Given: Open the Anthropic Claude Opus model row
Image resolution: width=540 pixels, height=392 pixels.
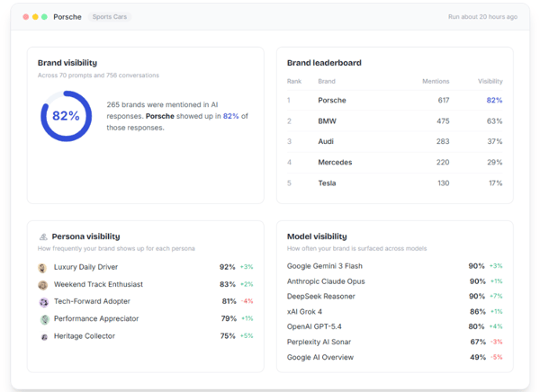Looking at the screenshot, I should 394,281.
